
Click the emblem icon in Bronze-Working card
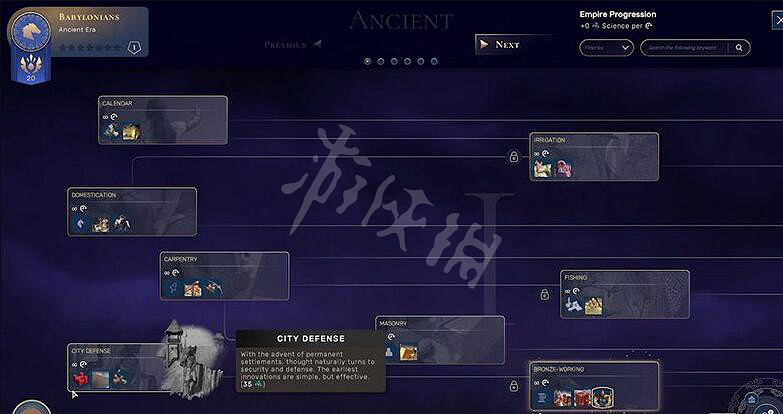tap(603, 397)
